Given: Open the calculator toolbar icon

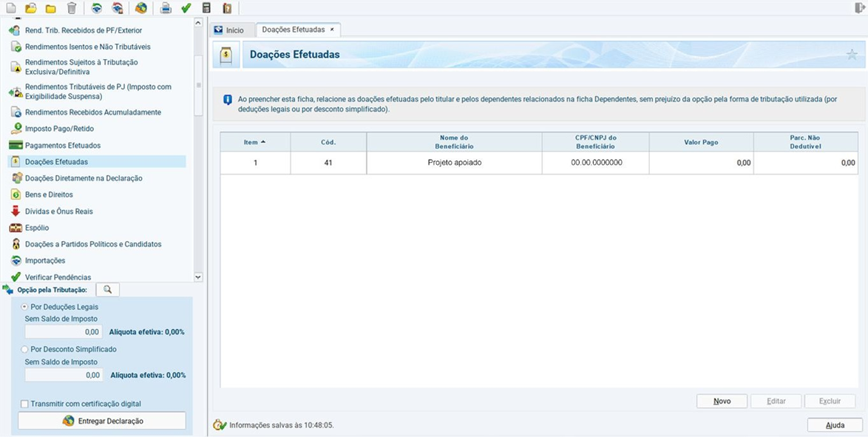Looking at the screenshot, I should pyautogui.click(x=206, y=7).
